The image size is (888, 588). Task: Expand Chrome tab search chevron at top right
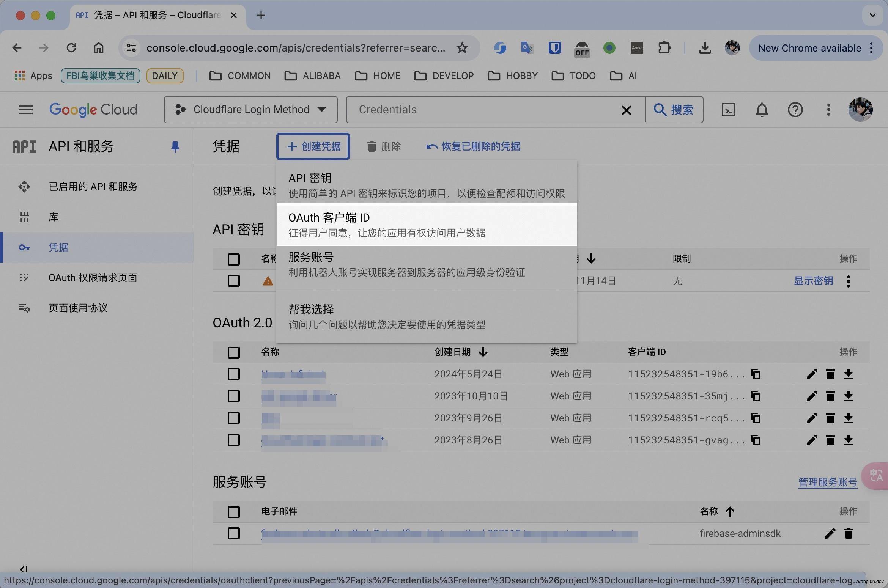pos(872,15)
